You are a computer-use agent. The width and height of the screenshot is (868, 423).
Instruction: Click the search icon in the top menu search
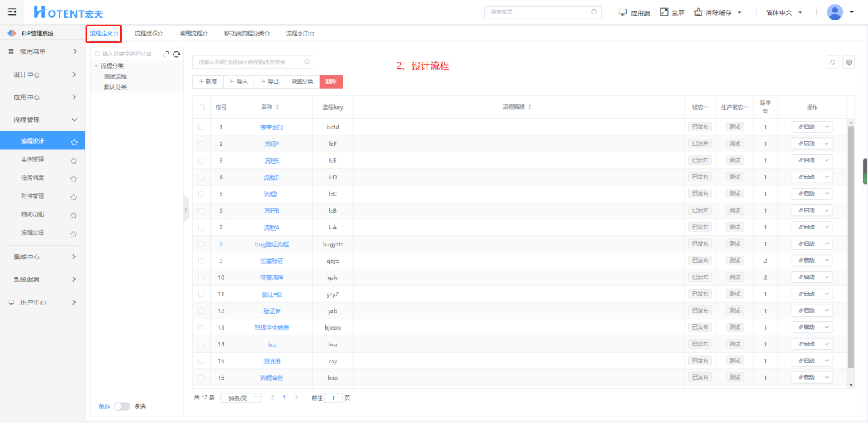594,12
